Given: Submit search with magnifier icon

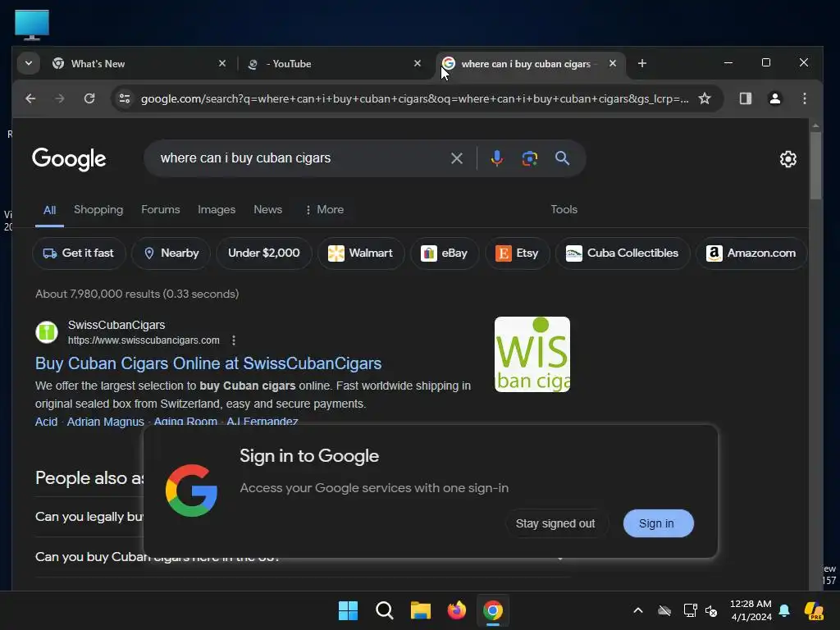Looking at the screenshot, I should coord(562,158).
